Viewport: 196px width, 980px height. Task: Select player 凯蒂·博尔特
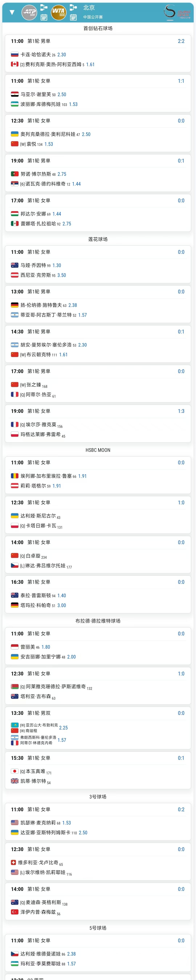33,781
